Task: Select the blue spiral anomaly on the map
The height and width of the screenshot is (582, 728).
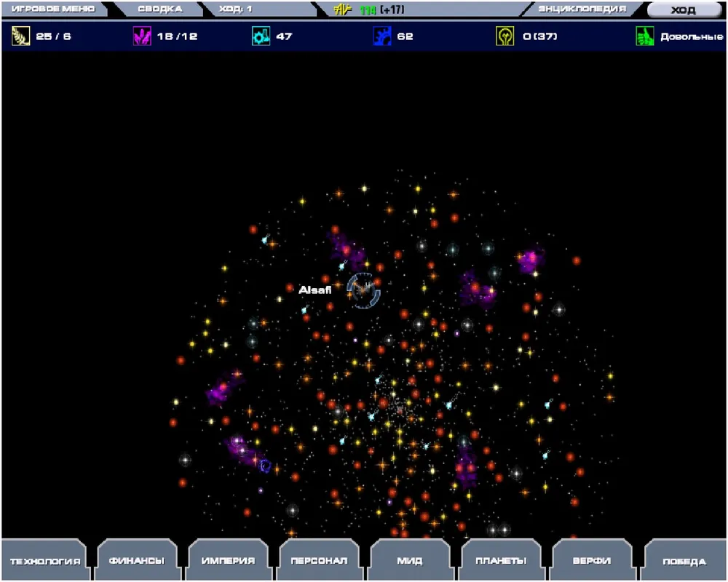Action: (265, 466)
